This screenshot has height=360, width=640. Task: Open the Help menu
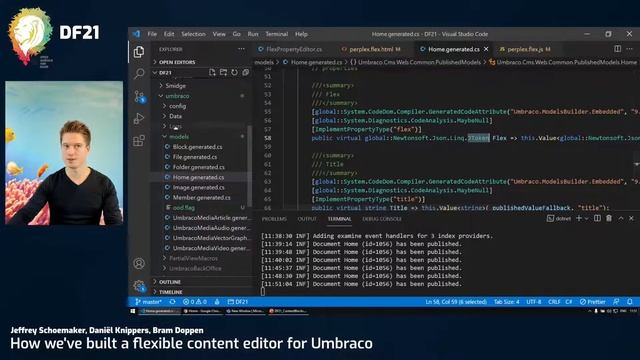301,34
